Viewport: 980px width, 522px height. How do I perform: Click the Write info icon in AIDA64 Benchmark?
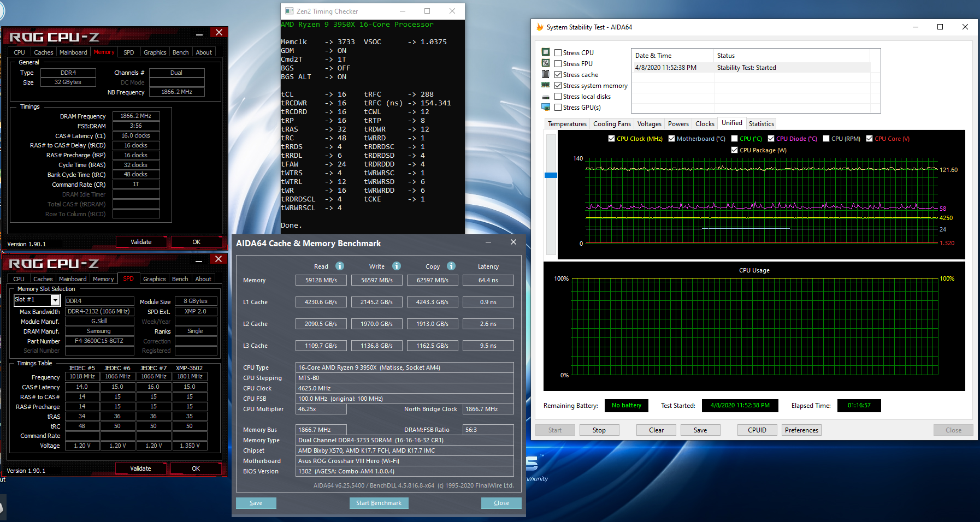pos(397,266)
